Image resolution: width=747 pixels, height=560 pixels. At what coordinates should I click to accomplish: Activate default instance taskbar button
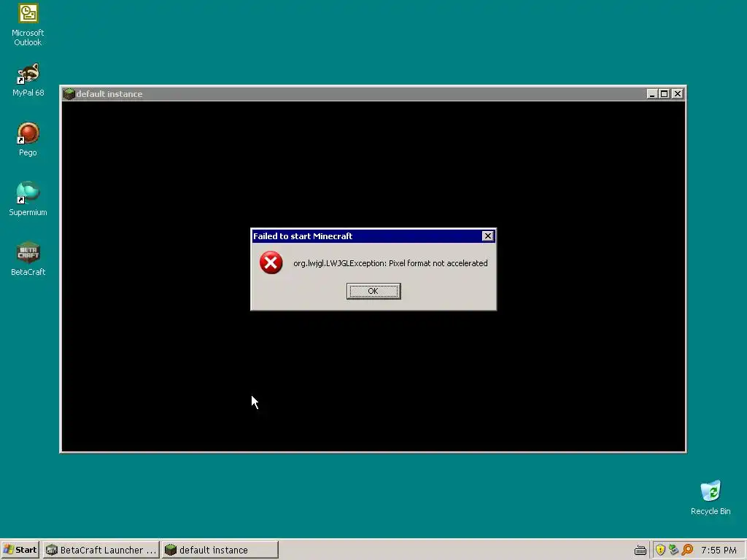coord(220,550)
